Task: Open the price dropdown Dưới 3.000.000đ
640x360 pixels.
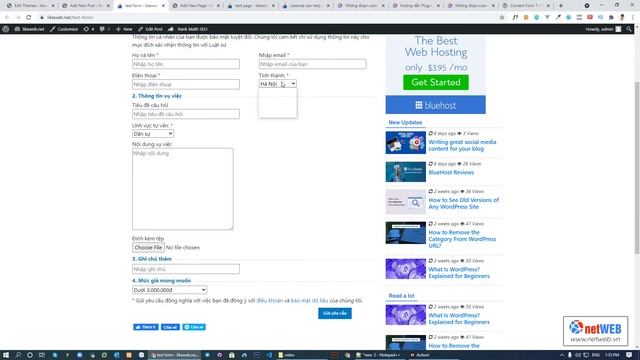Action: [169, 290]
